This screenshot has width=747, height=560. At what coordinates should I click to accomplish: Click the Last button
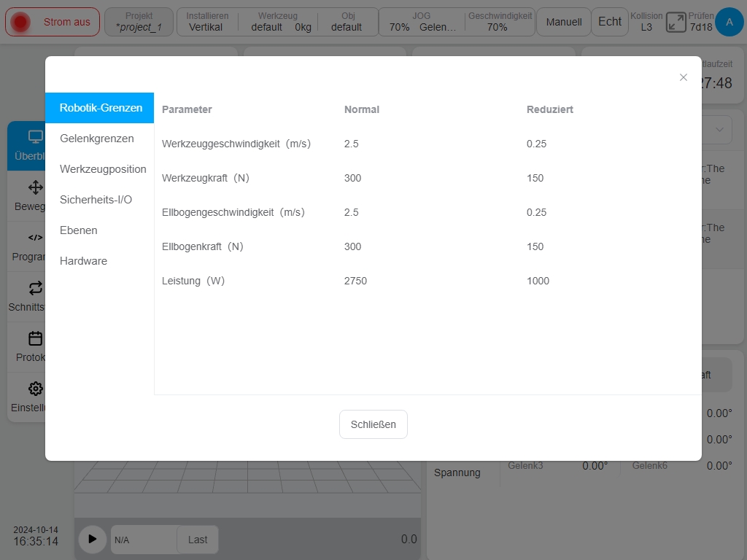(x=198, y=540)
